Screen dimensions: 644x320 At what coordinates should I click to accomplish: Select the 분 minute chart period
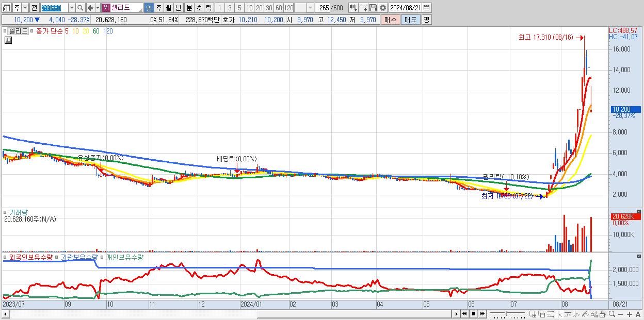[x=189, y=8]
